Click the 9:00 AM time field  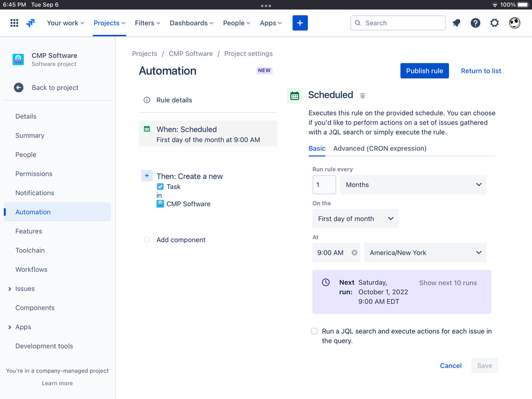click(x=336, y=253)
